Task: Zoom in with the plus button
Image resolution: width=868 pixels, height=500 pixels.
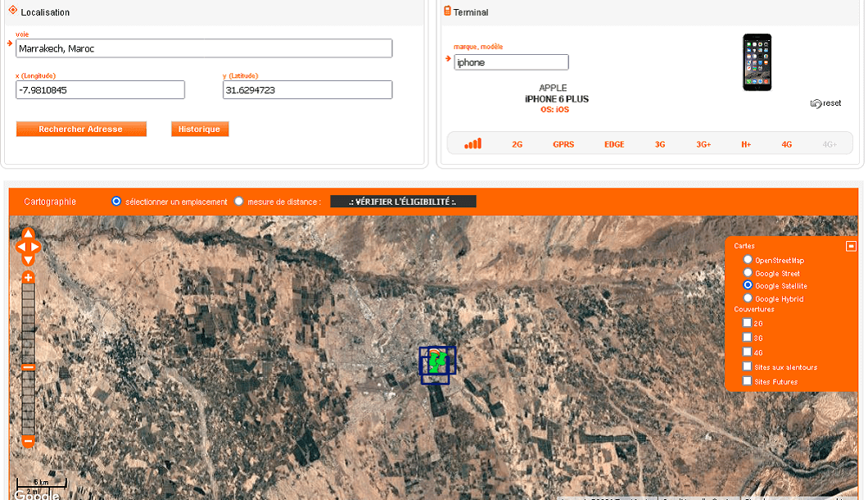Action: tap(28, 278)
